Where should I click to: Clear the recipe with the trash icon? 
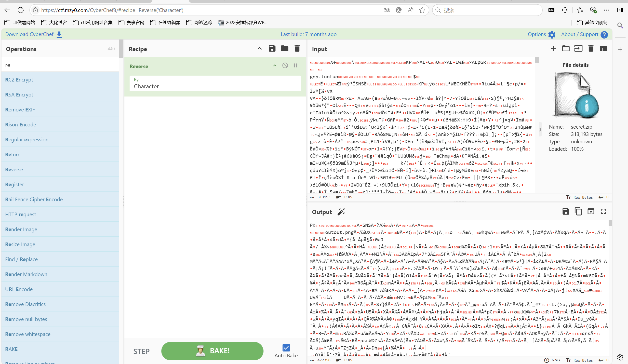coord(297,48)
